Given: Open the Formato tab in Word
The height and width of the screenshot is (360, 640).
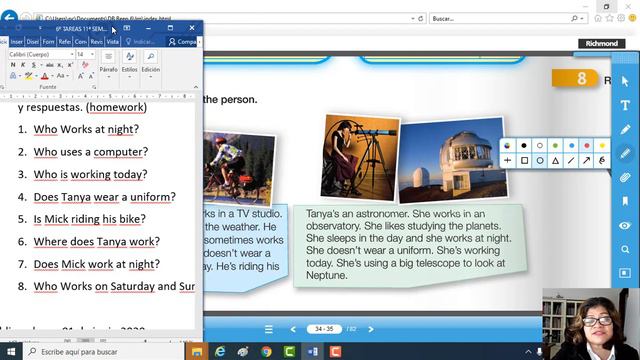Looking at the screenshot, I should (x=48, y=42).
